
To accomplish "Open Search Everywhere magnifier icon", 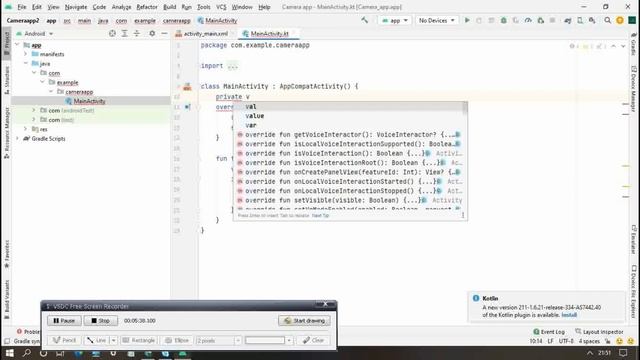I will [607, 20].
